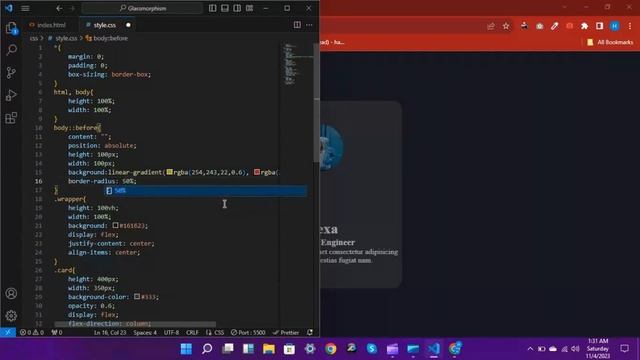The width and height of the screenshot is (640, 360).
Task: Toggle the primary side bar layout icon
Action: tap(213, 8)
